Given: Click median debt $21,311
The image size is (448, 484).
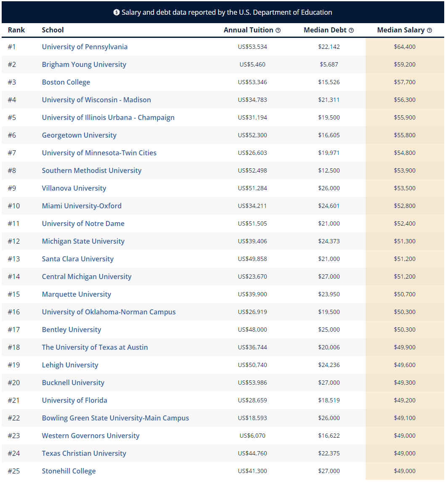Looking at the screenshot, I should 329,100.
